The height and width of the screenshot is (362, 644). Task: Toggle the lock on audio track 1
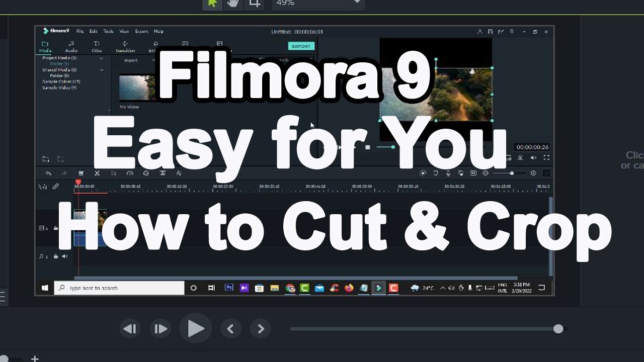56,256
